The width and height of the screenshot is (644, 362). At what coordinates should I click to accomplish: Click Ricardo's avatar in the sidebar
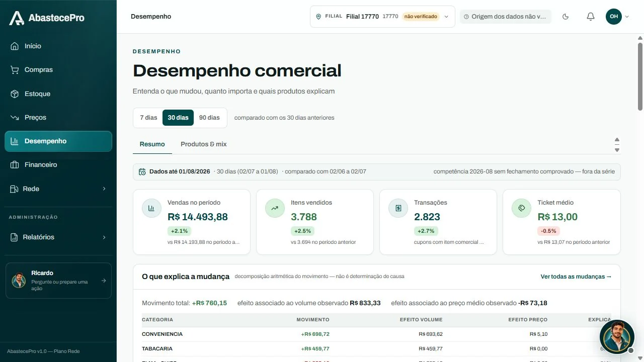[19, 281]
